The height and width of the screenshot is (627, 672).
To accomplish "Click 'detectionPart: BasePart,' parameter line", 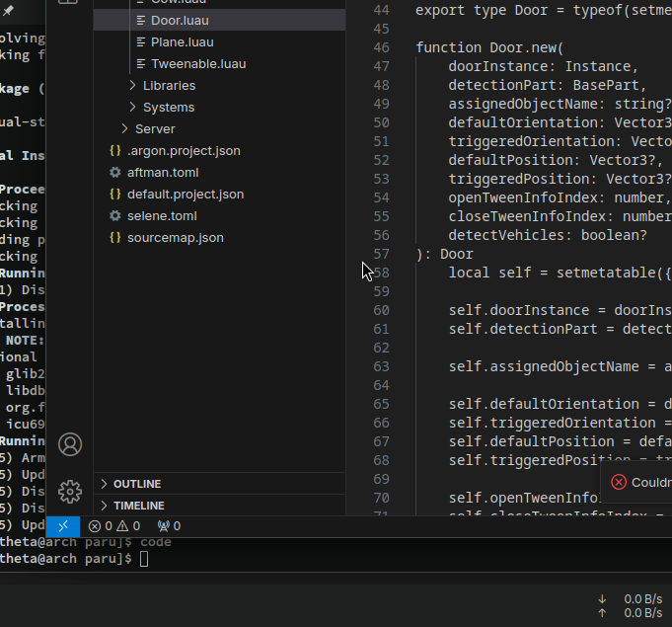I will pyautogui.click(x=548, y=85).
